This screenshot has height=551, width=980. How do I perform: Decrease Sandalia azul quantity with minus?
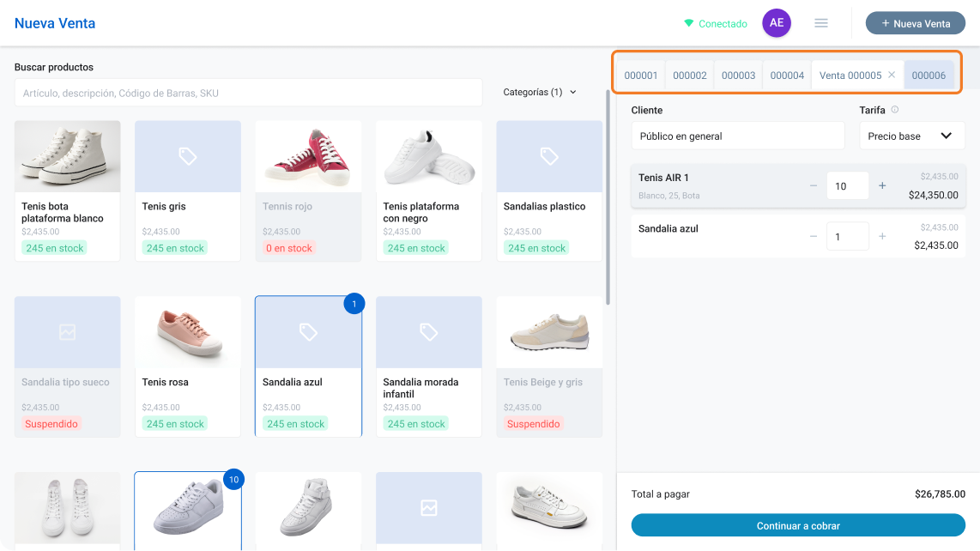click(x=814, y=236)
